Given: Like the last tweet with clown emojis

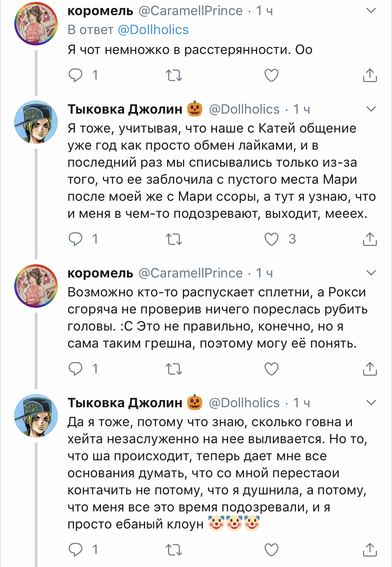Looking at the screenshot, I should click(x=271, y=550).
